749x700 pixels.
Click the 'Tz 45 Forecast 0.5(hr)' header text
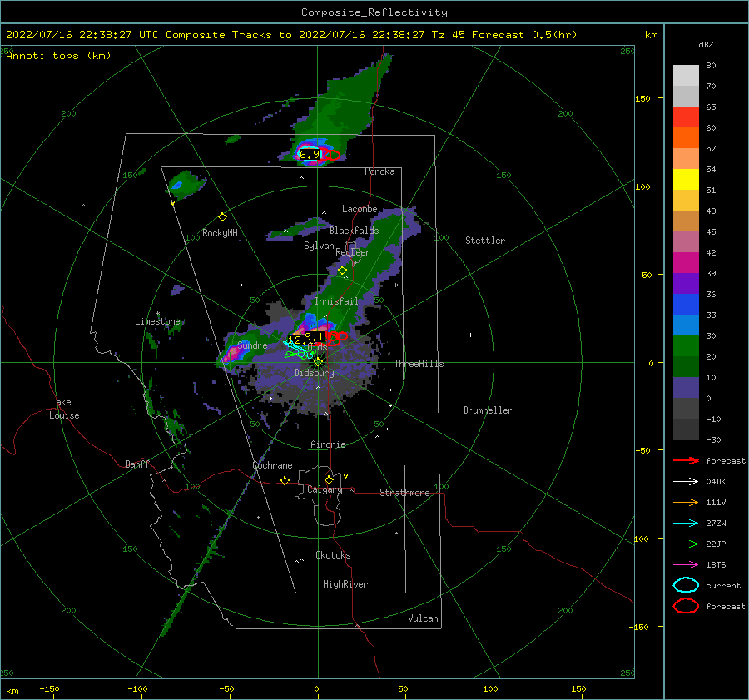tap(504, 35)
